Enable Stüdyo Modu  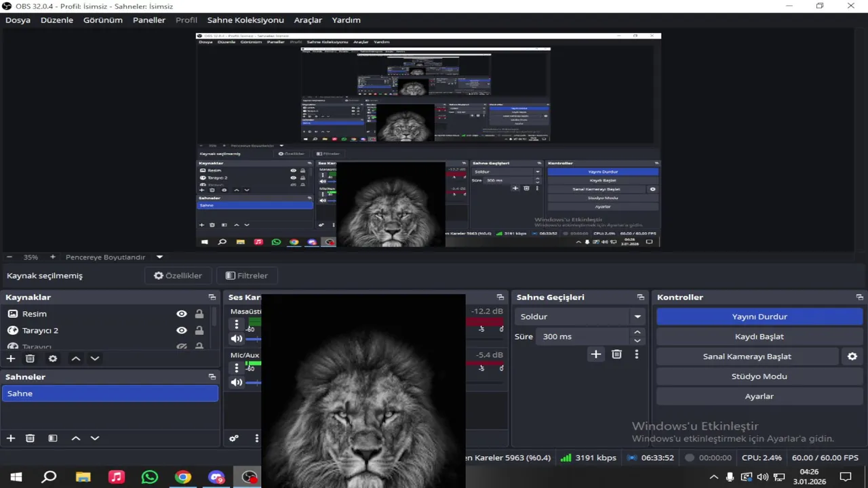(759, 376)
